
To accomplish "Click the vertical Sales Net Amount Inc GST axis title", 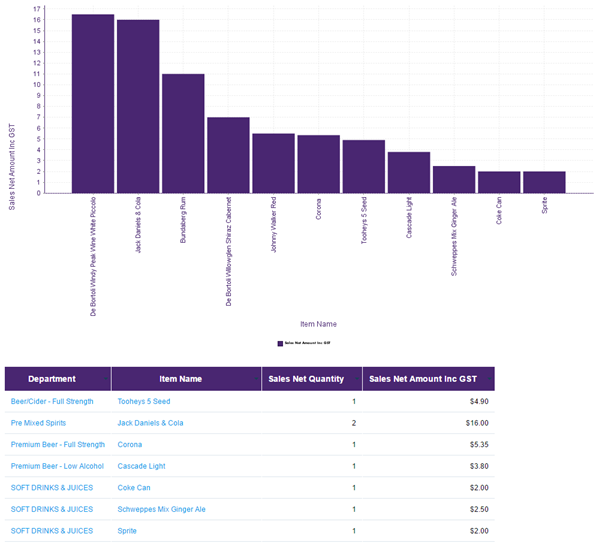I will click(x=12, y=167).
